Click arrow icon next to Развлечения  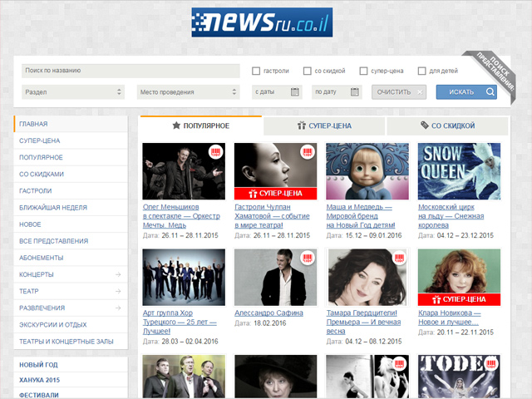118,308
